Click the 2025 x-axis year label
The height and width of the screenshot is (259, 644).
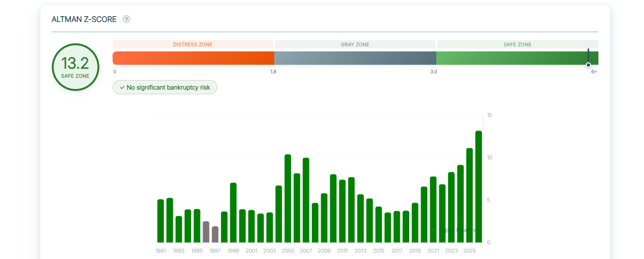point(469,251)
